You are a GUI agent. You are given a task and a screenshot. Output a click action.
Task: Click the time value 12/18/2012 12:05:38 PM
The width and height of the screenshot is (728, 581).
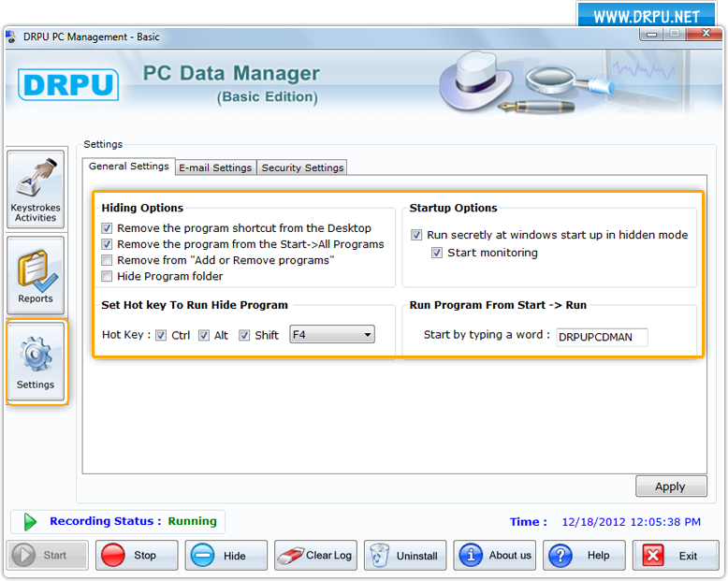[x=631, y=522]
